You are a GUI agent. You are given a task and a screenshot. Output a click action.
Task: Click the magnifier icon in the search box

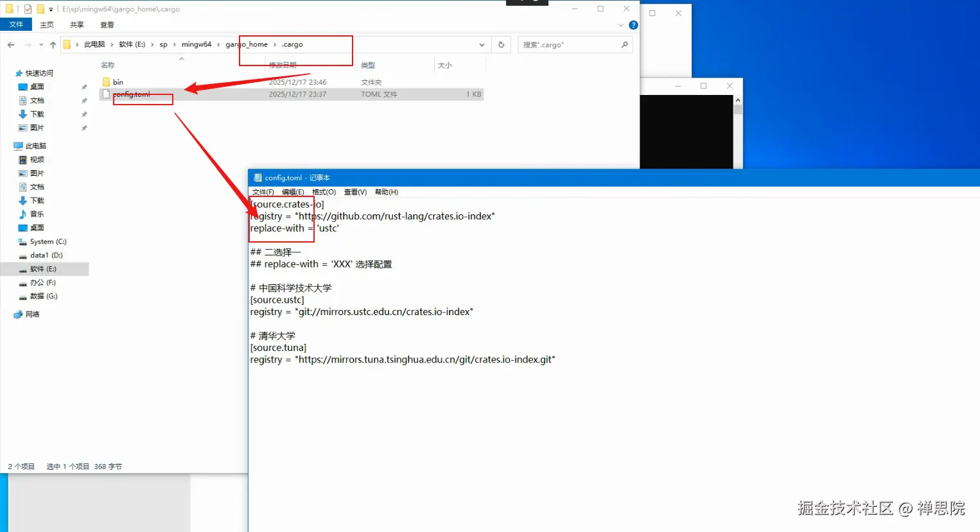624,44
